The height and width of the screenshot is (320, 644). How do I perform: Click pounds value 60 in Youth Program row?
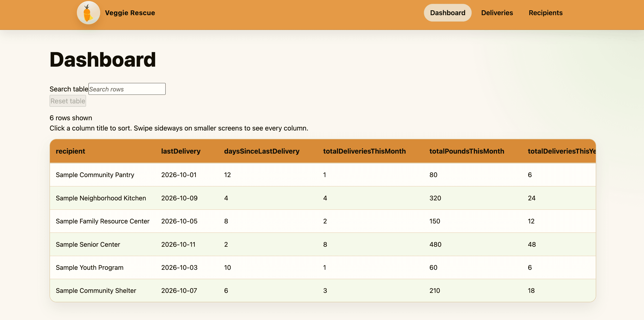[433, 267]
